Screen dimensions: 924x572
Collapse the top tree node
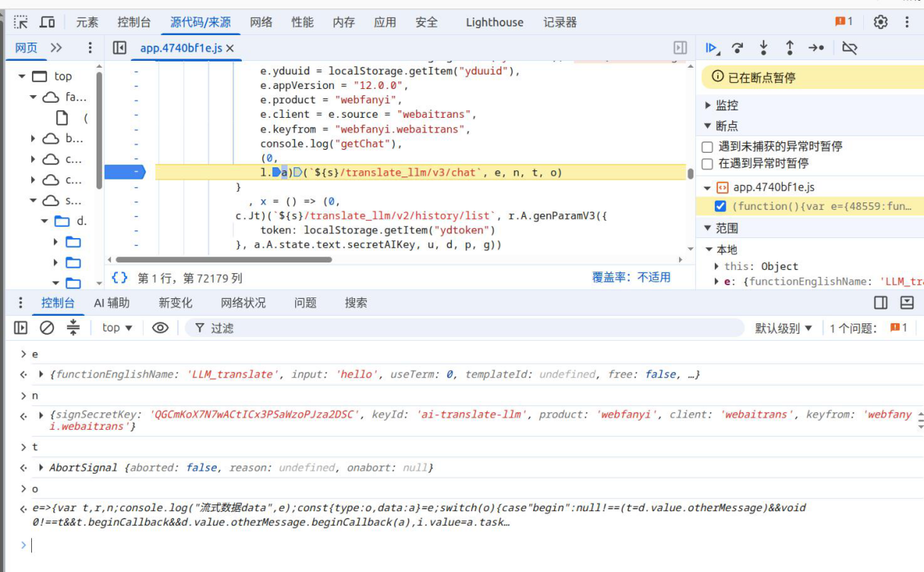[x=22, y=76]
